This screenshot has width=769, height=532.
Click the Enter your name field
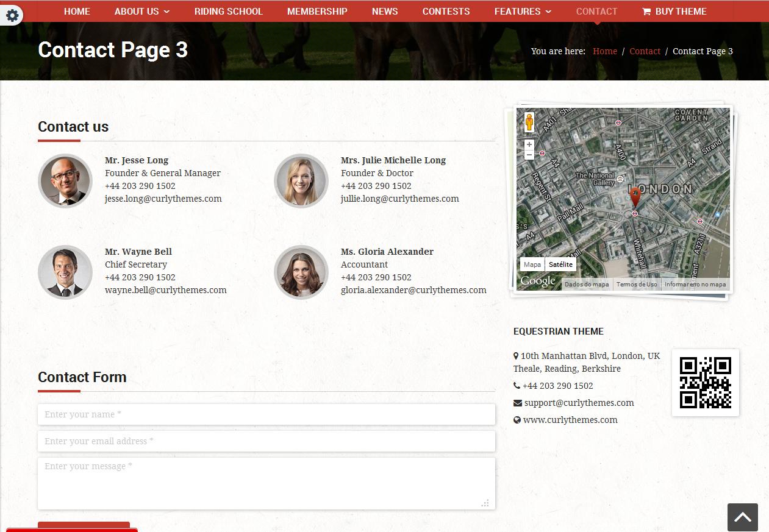coord(266,414)
